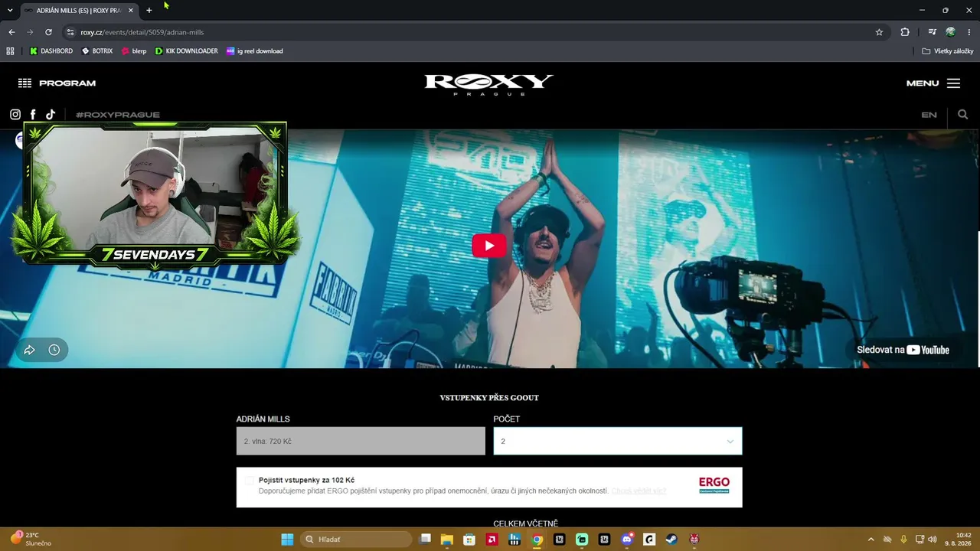The height and width of the screenshot is (551, 980).
Task: Go back to the previous page
Action: point(11,32)
